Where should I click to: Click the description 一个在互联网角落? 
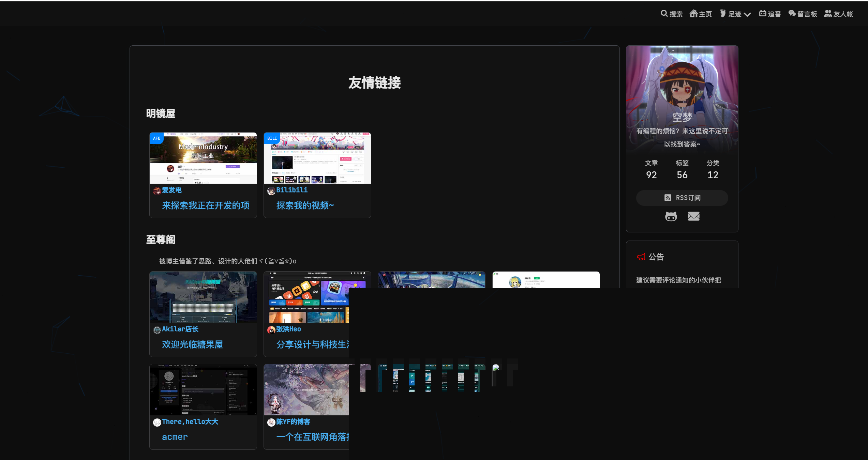[313, 437]
